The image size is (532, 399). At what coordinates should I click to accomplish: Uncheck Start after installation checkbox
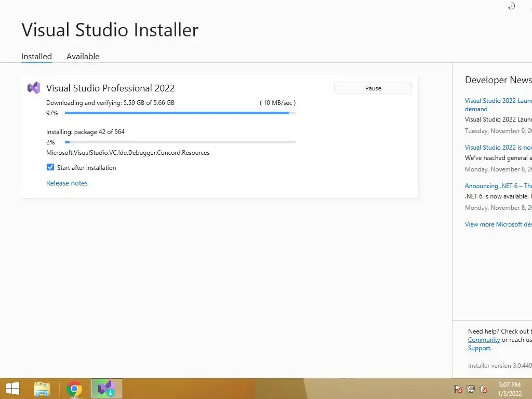(x=50, y=167)
